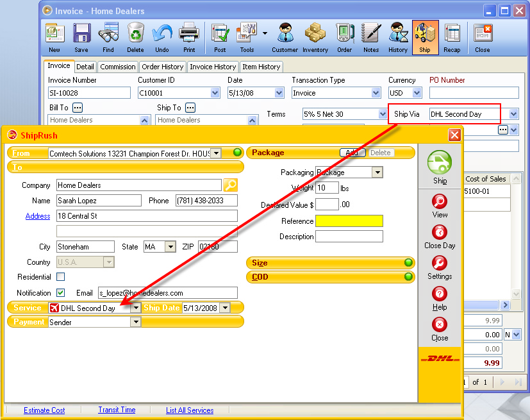The image size is (530, 420).
Task: Open the State MA dropdown
Action: tap(170, 247)
